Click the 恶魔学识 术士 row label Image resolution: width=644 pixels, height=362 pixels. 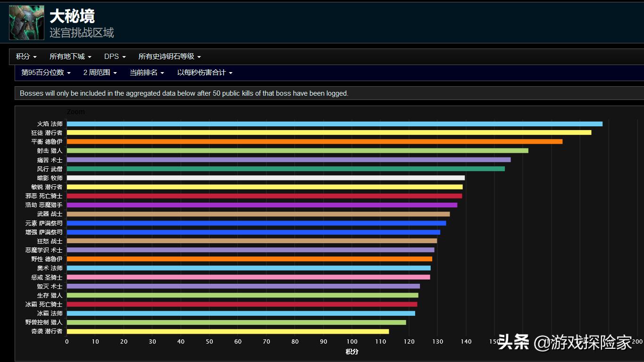44,250
